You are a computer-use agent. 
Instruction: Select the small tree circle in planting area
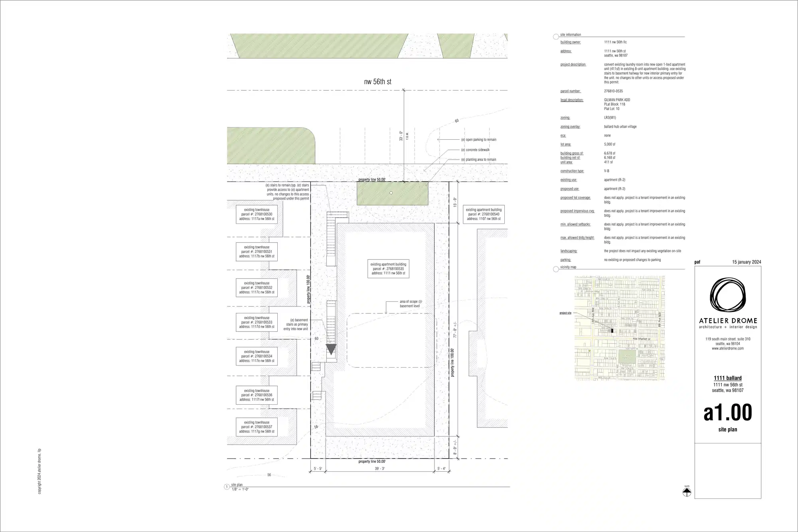pos(391,193)
